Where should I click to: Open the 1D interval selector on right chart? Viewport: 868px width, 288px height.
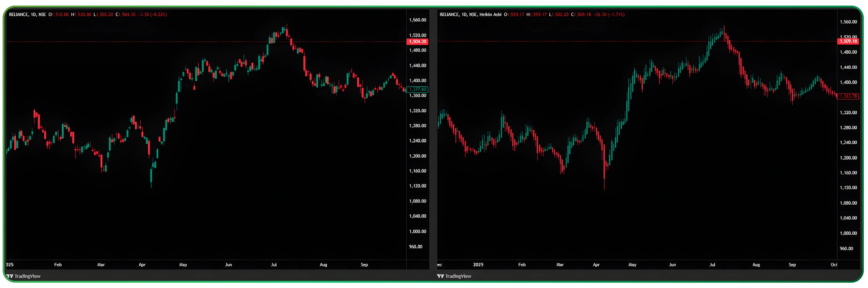(x=464, y=14)
